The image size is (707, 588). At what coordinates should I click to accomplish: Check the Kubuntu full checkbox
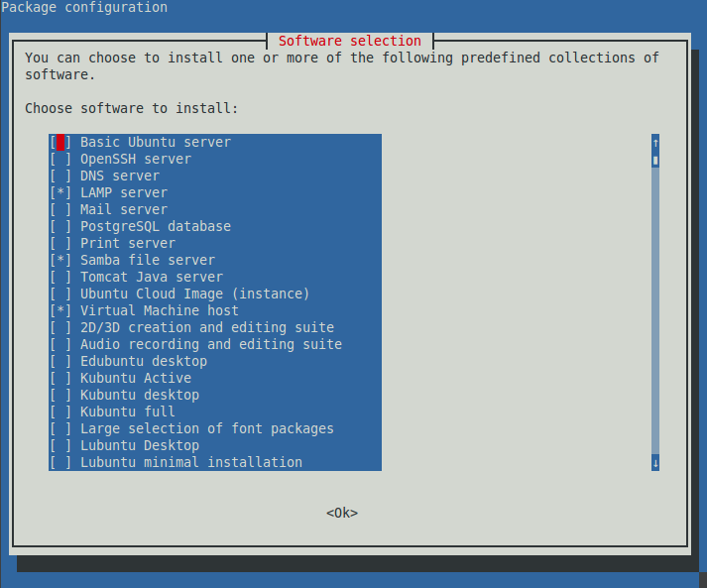point(60,412)
